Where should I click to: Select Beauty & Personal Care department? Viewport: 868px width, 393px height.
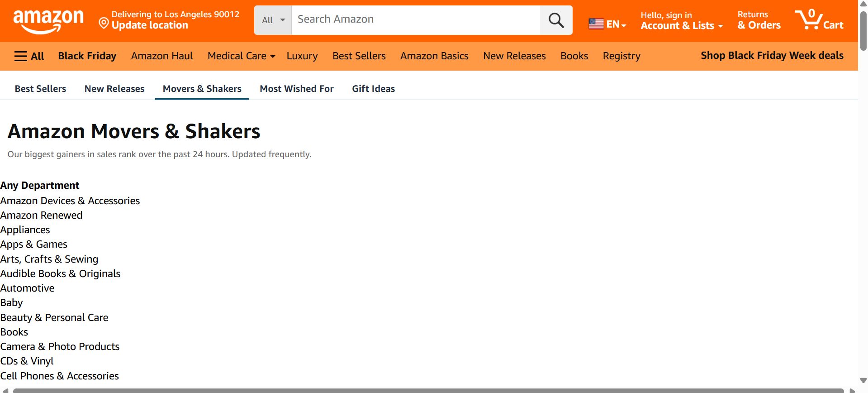[x=54, y=317]
